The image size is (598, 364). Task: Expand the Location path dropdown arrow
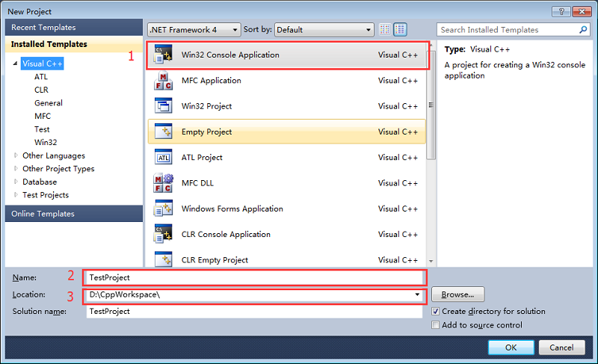(x=417, y=294)
